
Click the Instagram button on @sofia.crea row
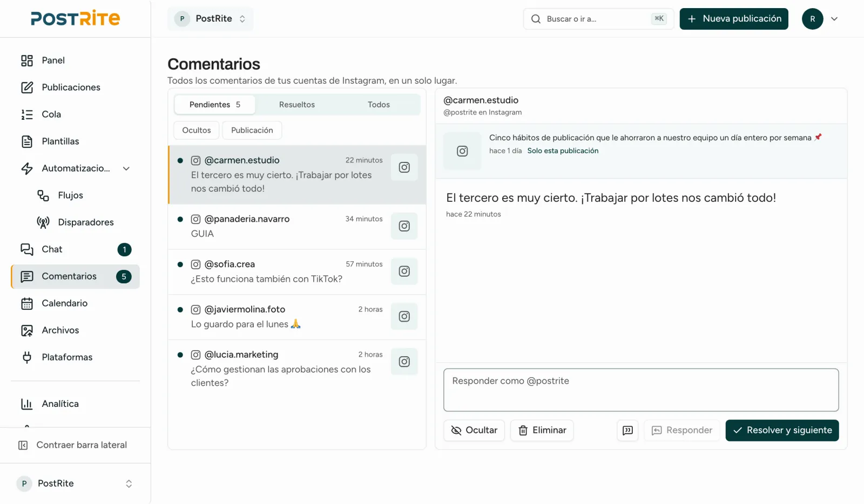[x=404, y=271]
